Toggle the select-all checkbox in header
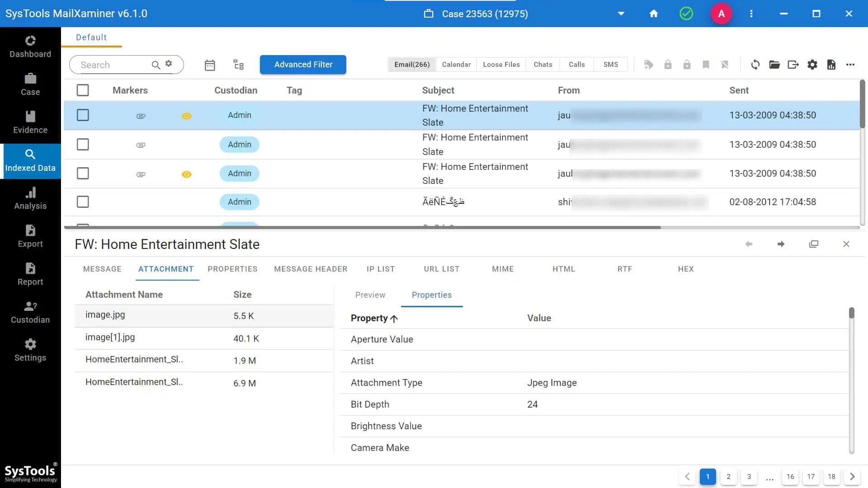The height and width of the screenshot is (488, 868). coord(83,90)
